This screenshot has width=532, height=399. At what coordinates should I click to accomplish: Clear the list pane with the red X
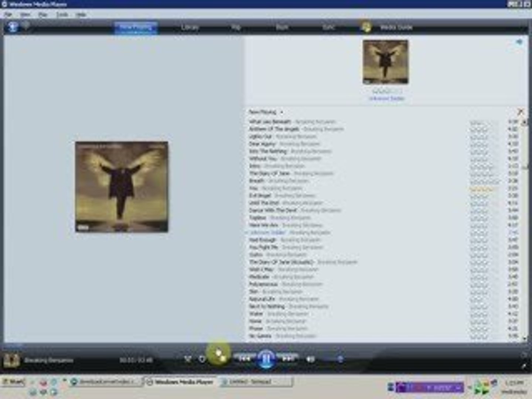[x=521, y=112]
